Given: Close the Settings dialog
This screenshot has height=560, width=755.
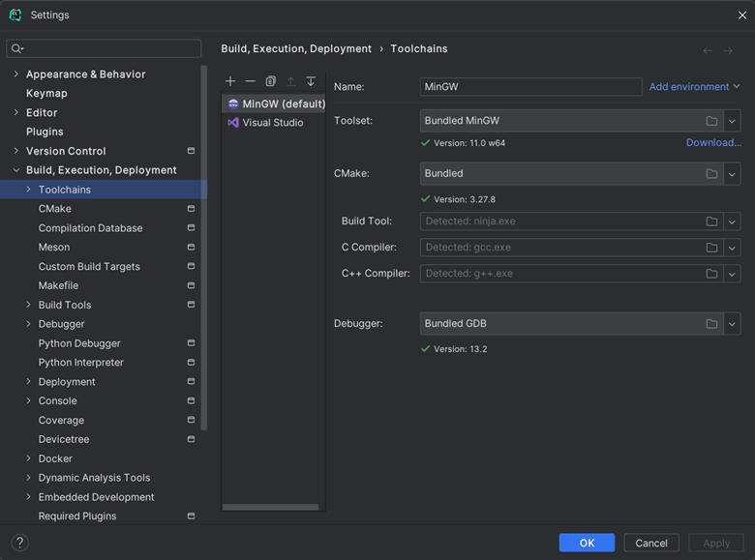Looking at the screenshot, I should click(742, 15).
